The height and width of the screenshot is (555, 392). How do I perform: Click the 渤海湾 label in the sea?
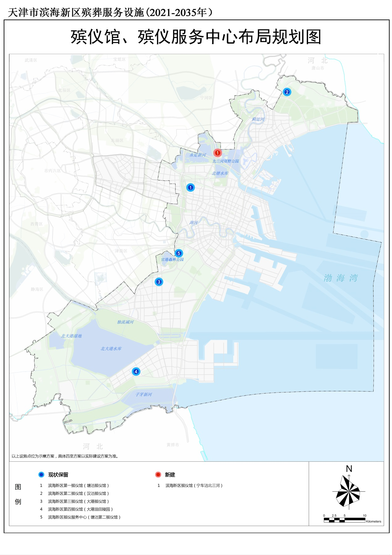click(340, 278)
